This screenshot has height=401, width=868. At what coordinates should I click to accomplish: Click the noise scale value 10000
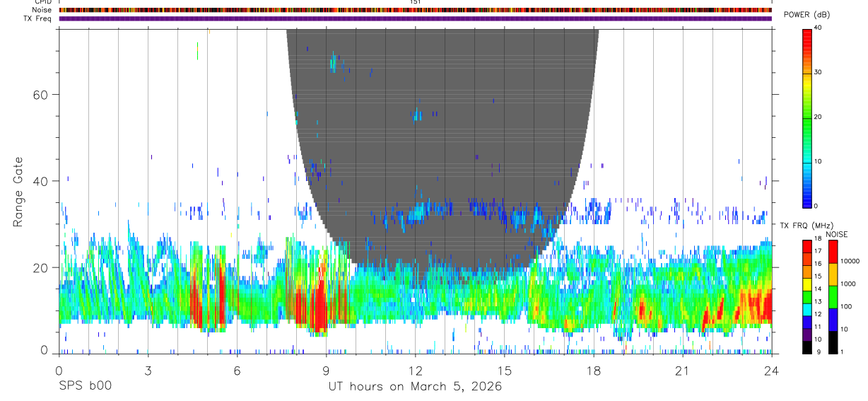coord(850,261)
